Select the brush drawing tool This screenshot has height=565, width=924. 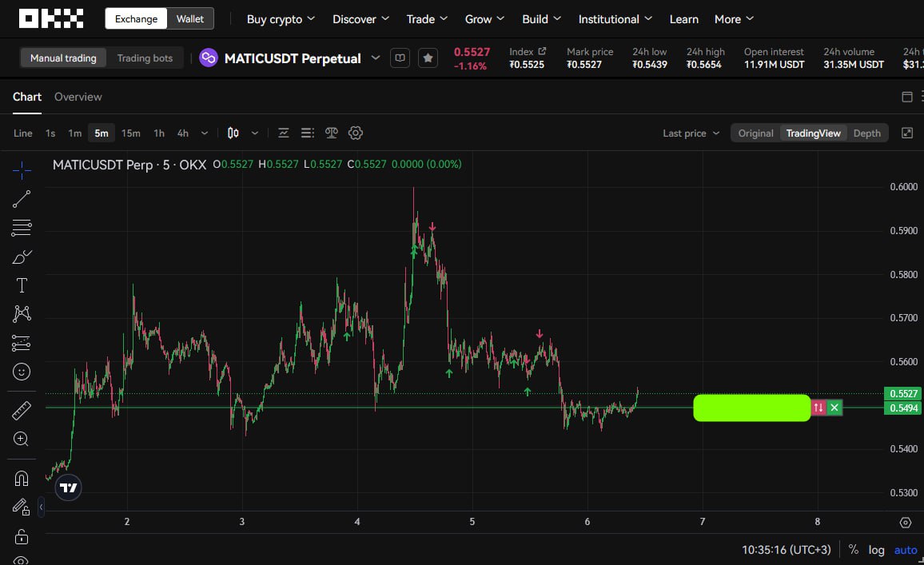22,257
